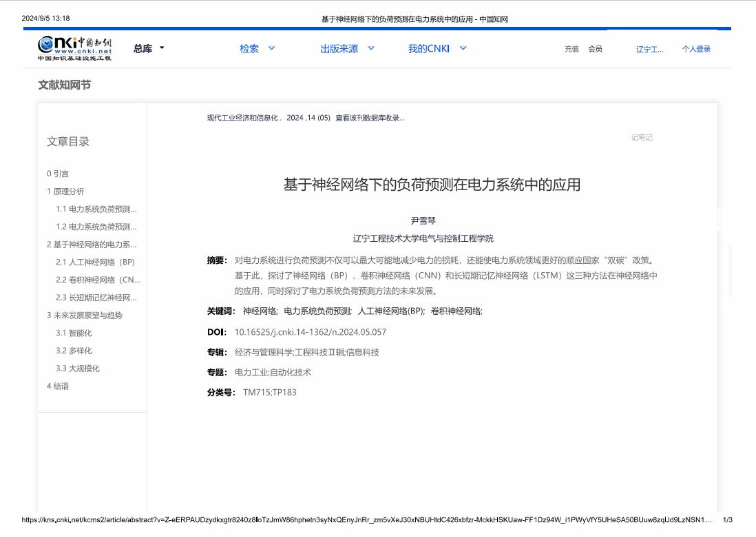Open the 会员 link
This screenshot has width=756, height=538.
[x=595, y=49]
